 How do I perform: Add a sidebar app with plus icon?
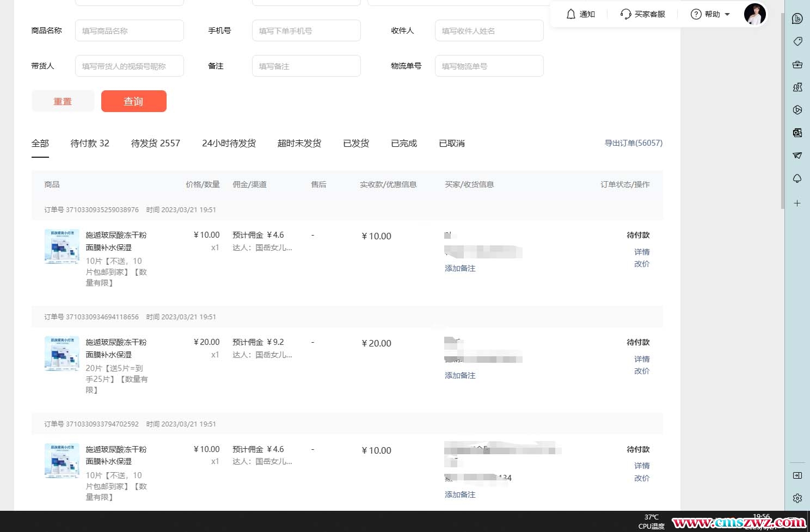click(797, 203)
